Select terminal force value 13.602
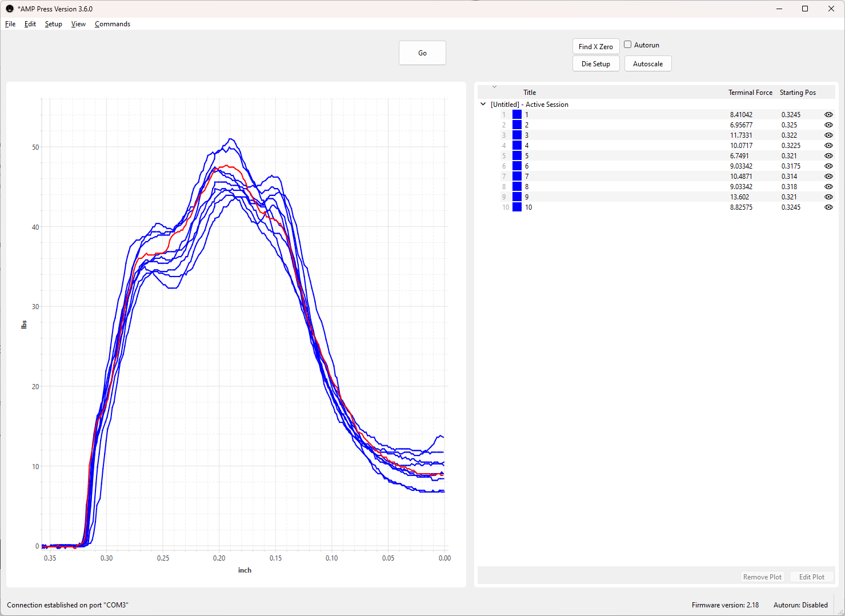The height and width of the screenshot is (616, 845). click(739, 197)
